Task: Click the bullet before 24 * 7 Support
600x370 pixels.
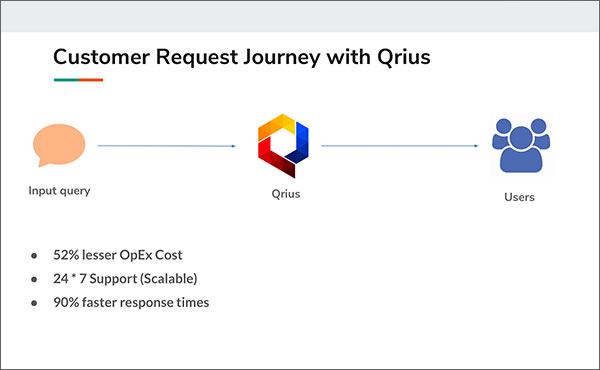Action: [x=34, y=280]
